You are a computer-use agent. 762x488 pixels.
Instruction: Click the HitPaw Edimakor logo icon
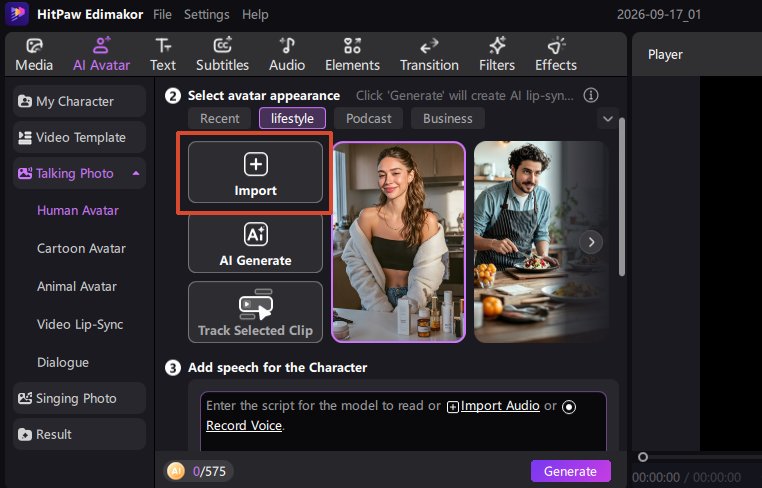(17, 14)
